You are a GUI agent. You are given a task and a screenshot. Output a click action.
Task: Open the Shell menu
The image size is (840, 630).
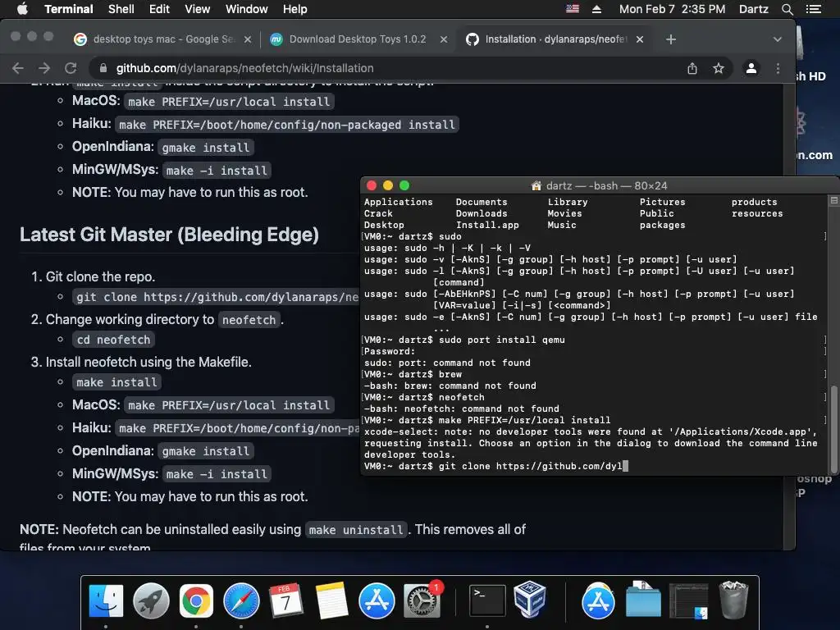[x=121, y=9]
